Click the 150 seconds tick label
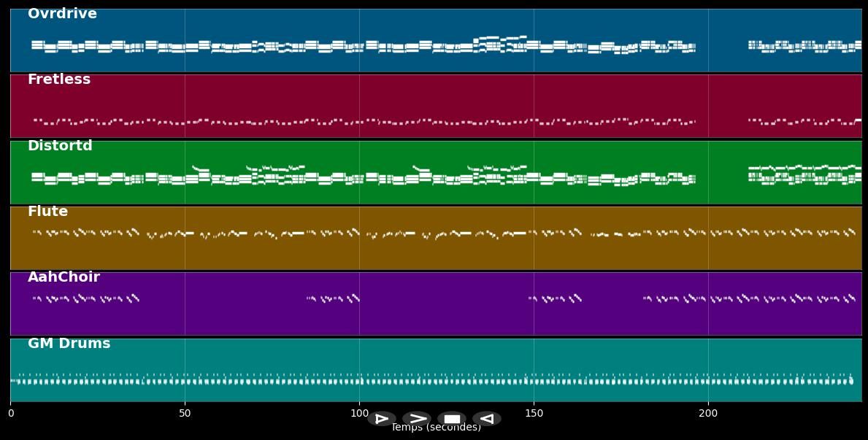Viewport: 868px width, 440px height. 534,414
